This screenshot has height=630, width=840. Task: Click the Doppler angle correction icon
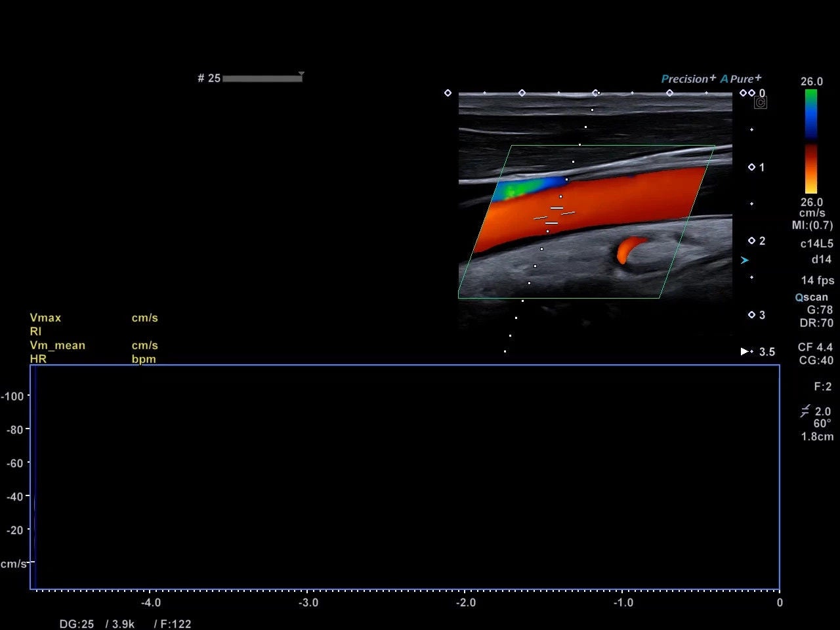805,411
